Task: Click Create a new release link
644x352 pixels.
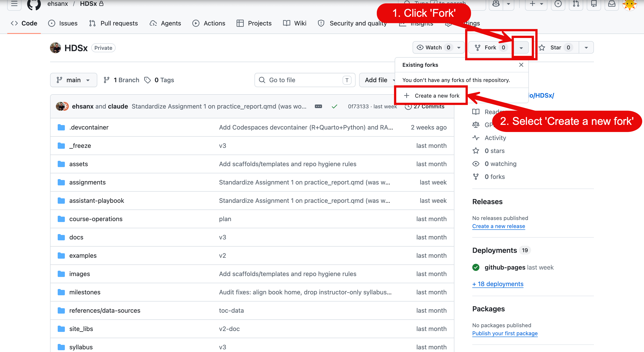Action: pos(498,226)
